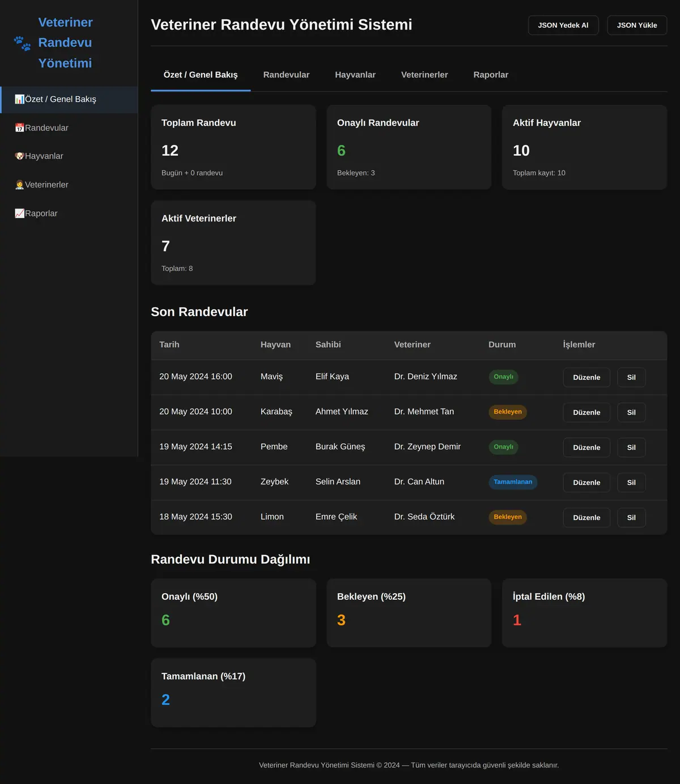Click the Bekleyen status badge for Karabaş
Image resolution: width=680 pixels, height=784 pixels.
pyautogui.click(x=508, y=412)
